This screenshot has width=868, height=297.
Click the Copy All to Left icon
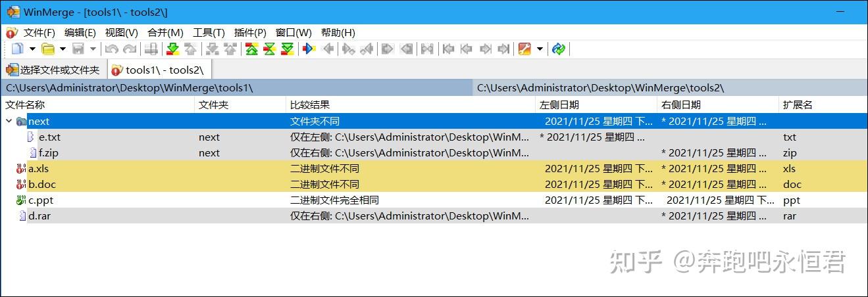(407, 49)
